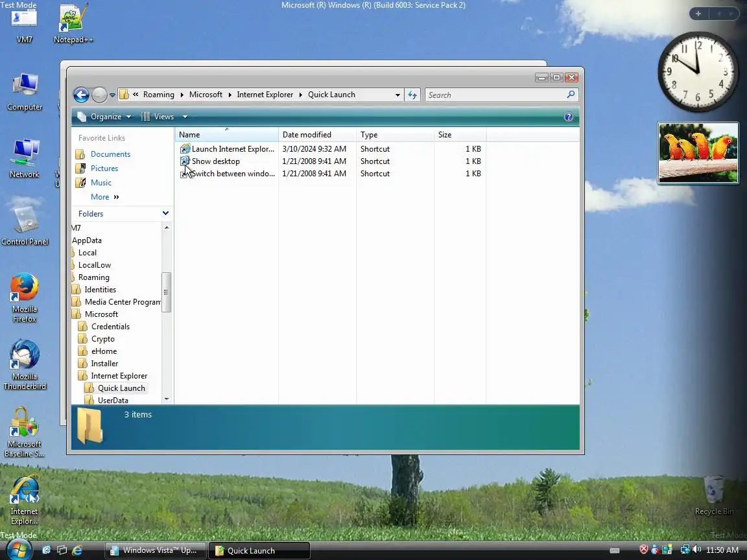The width and height of the screenshot is (747, 560).
Task: Select the Local folder in tree
Action: 87,253
